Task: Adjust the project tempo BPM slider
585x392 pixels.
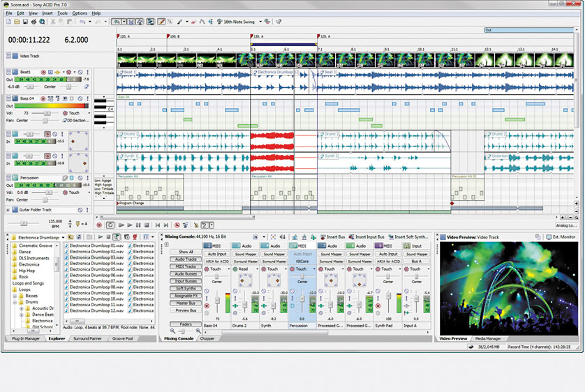Action: tap(23, 223)
